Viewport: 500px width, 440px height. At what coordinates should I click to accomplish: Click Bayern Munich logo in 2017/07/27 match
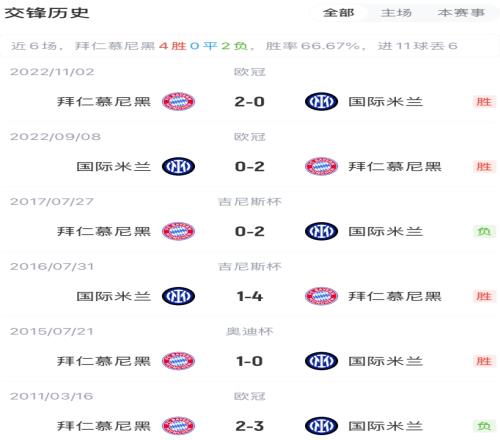tap(178, 231)
